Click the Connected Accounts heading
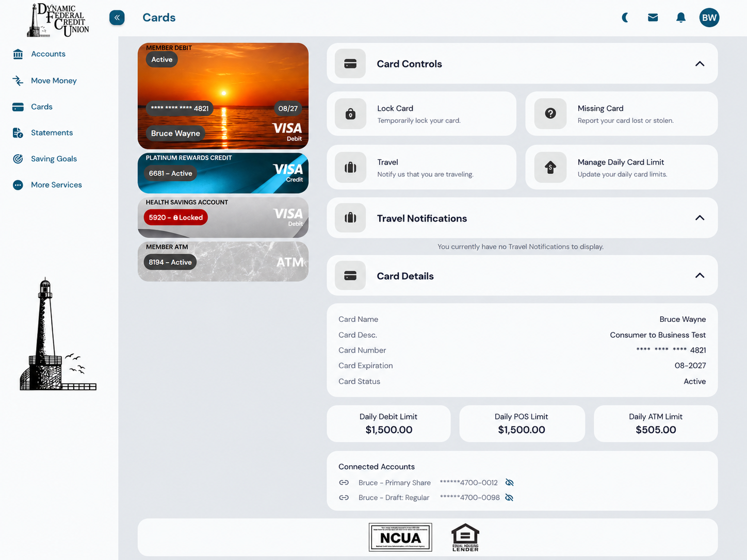 (x=377, y=467)
